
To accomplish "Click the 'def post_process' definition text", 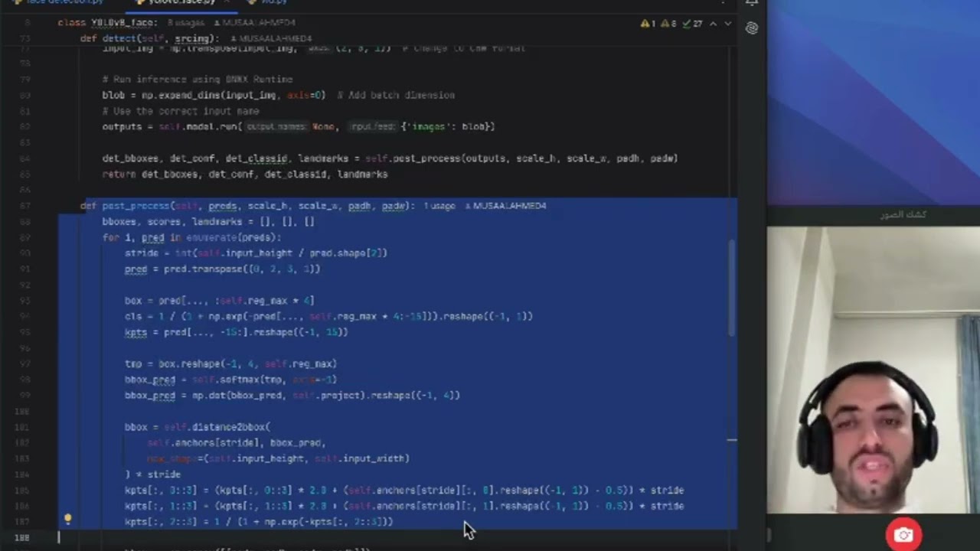I will [x=247, y=206].
